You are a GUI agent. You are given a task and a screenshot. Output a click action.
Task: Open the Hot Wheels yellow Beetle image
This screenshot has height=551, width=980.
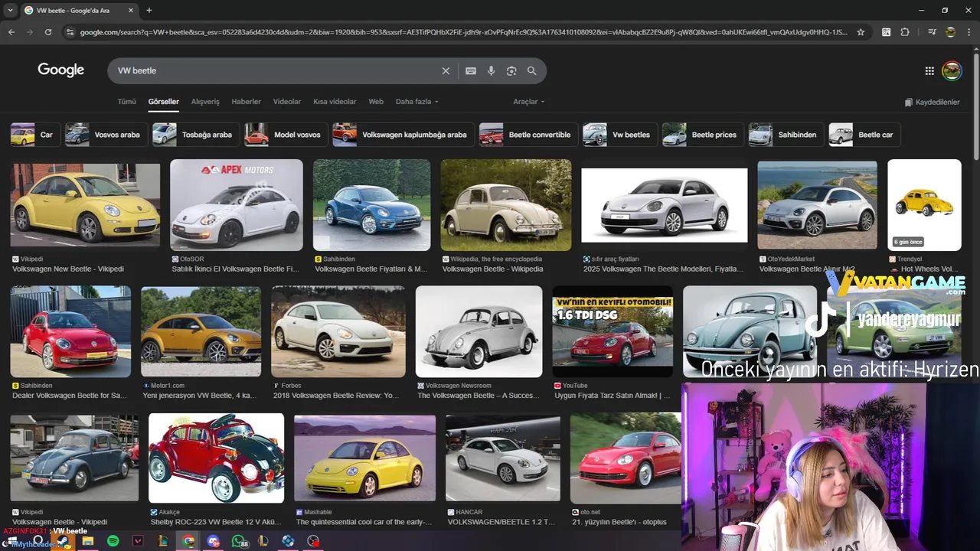point(924,205)
